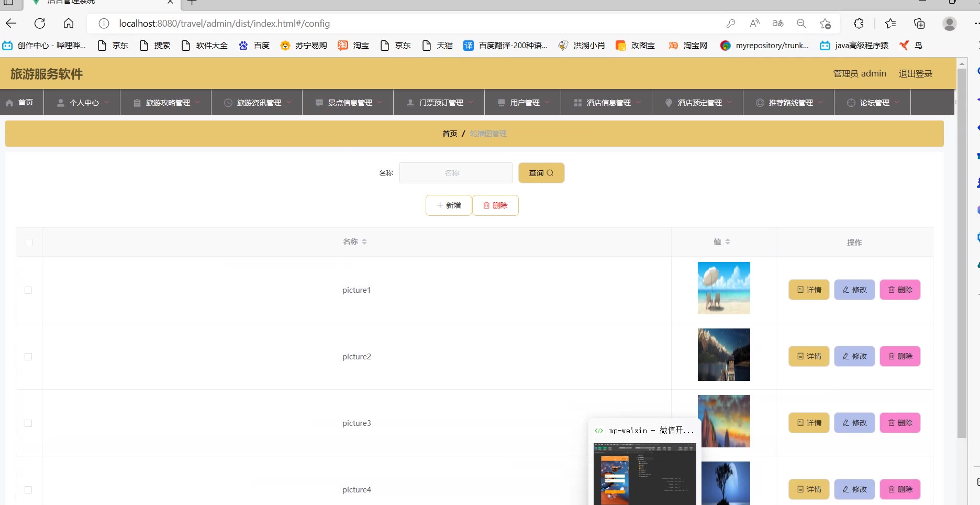980x505 pixels.
Task: Click 删除 for picture4 row
Action: click(x=900, y=489)
